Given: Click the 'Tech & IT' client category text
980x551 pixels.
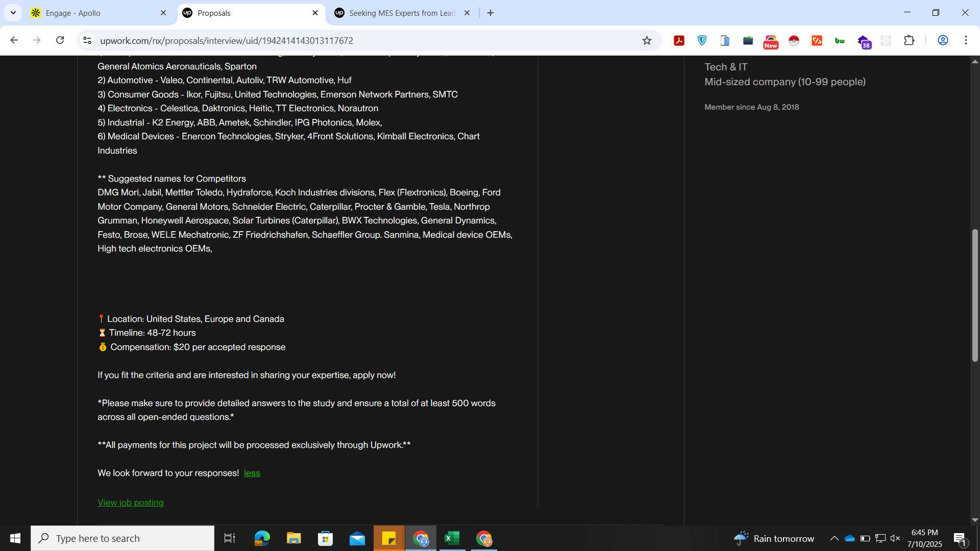Looking at the screenshot, I should pos(726,67).
